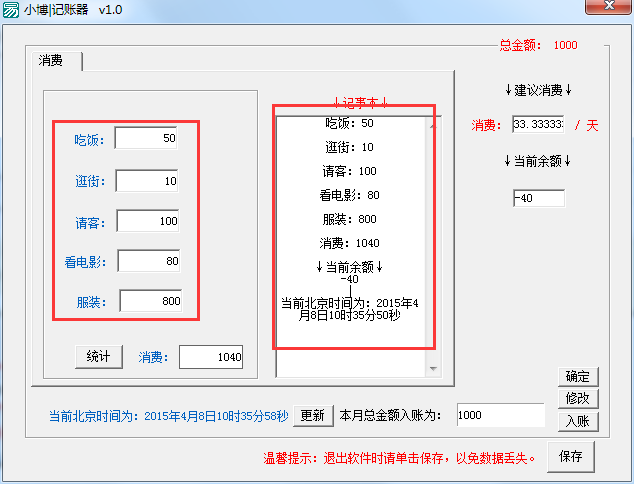Click the 消费 total field showing 1040
This screenshot has height=484, width=634.
[211, 357]
